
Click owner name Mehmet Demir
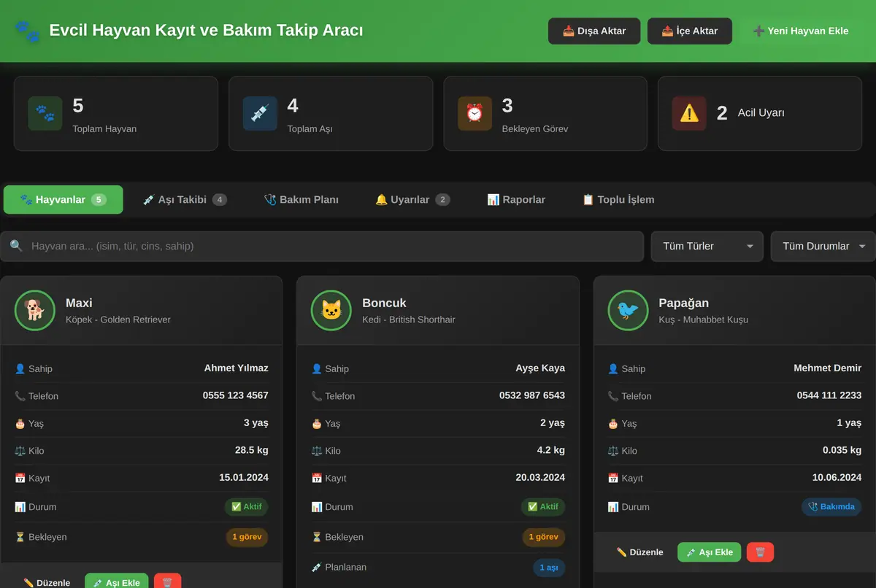828,368
